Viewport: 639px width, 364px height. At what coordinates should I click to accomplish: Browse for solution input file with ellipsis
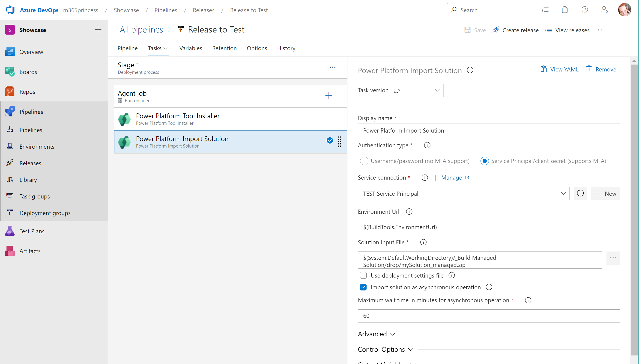[x=613, y=258]
